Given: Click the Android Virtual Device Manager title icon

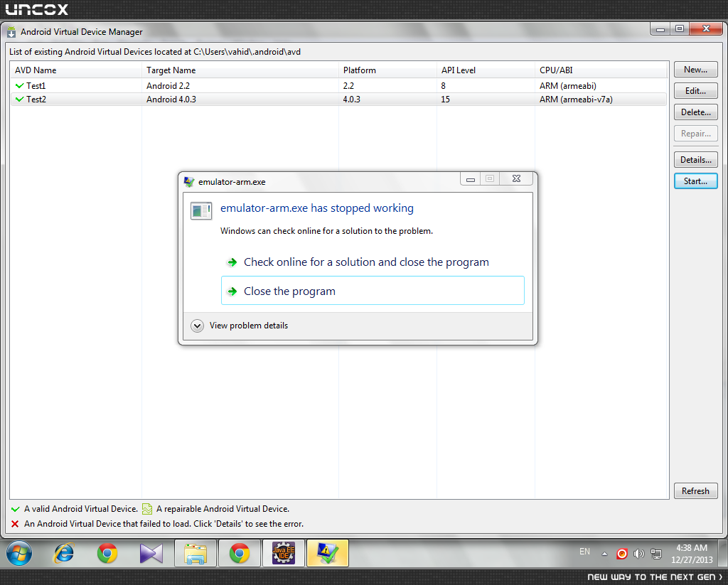Looking at the screenshot, I should pos(11,32).
